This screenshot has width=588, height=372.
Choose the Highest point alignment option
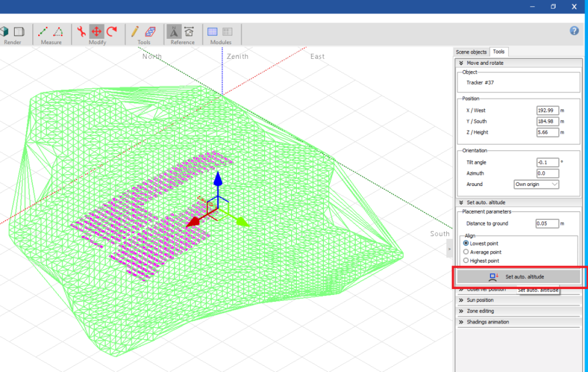pos(466,261)
